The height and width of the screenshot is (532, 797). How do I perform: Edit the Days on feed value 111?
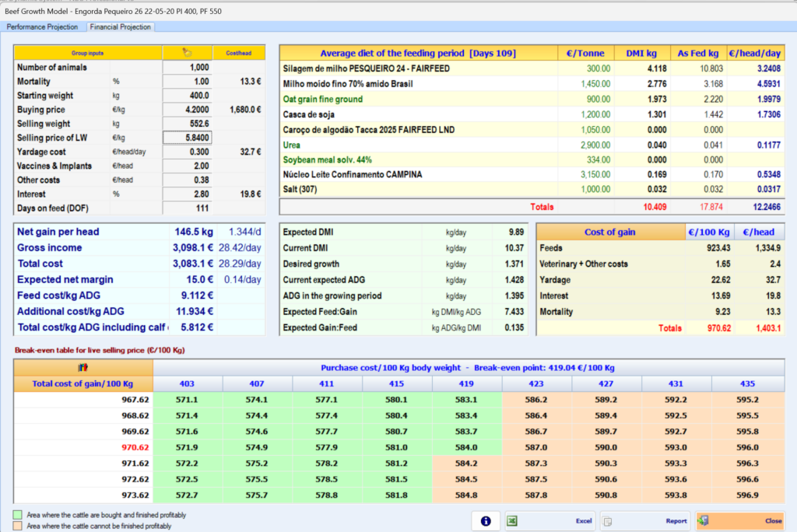click(x=187, y=208)
